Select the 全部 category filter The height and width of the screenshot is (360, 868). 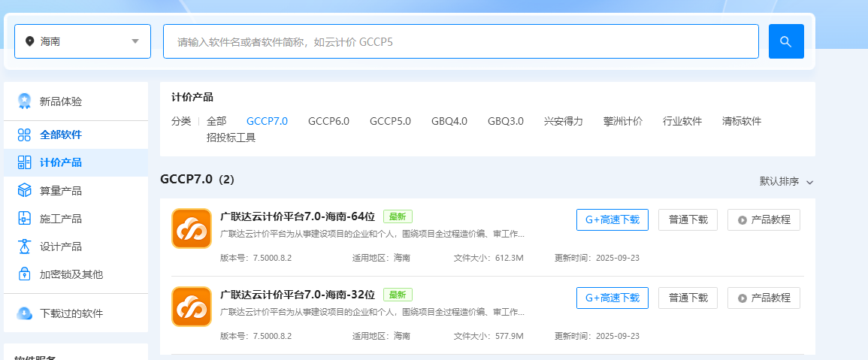[x=216, y=121]
